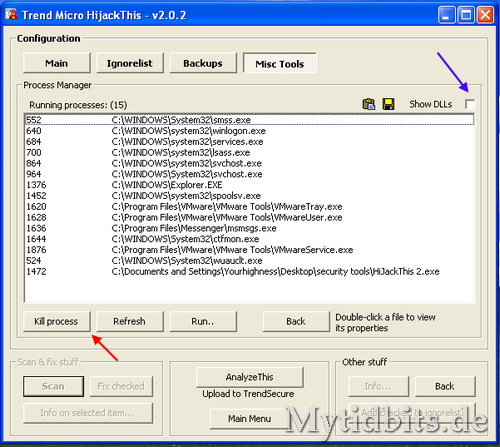This screenshot has width=500, height=447.
Task: Click the Running processes (15) label
Action: 78,105
